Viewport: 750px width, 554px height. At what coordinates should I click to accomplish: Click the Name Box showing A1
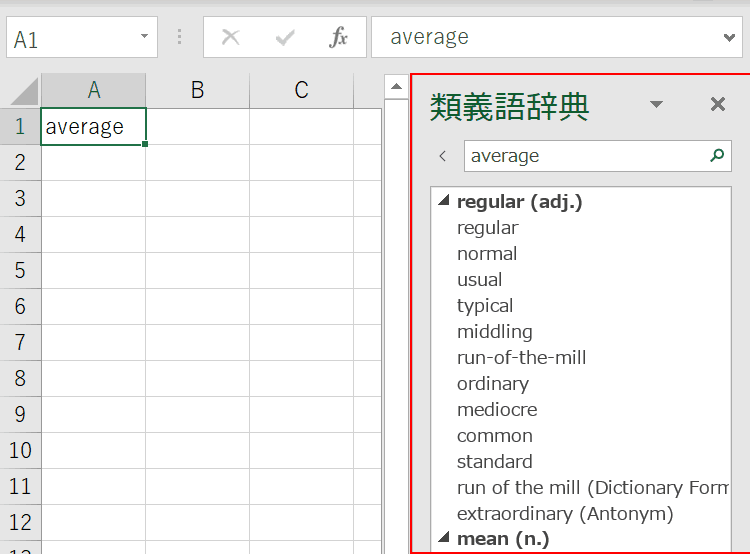coord(82,37)
